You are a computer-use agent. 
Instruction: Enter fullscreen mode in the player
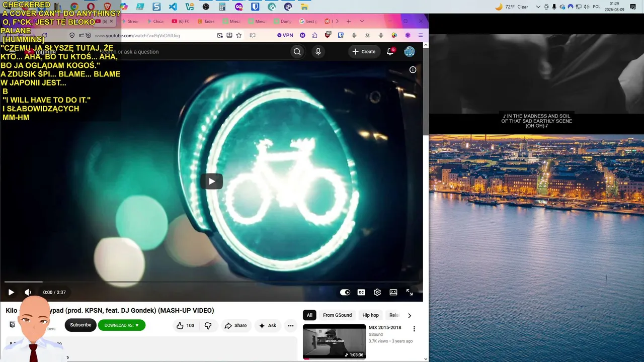point(410,292)
